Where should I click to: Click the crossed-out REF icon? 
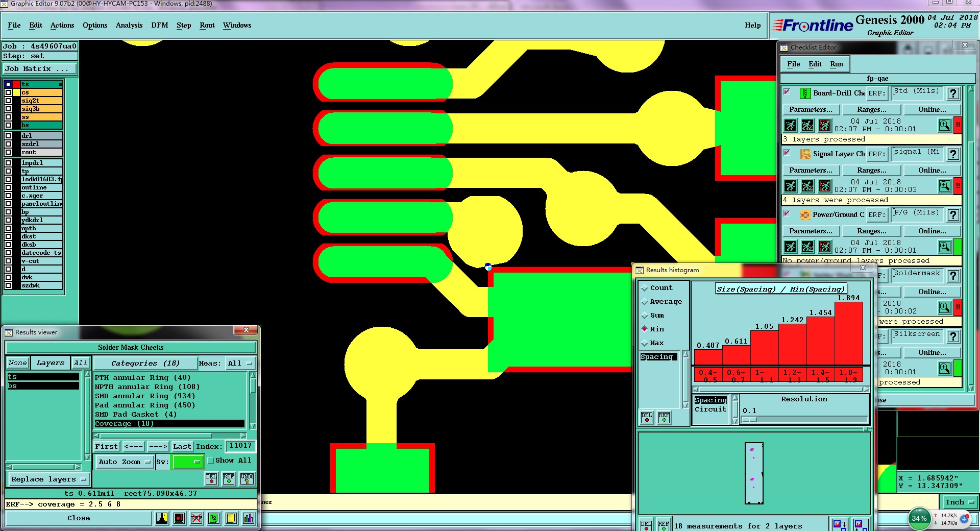197,518
